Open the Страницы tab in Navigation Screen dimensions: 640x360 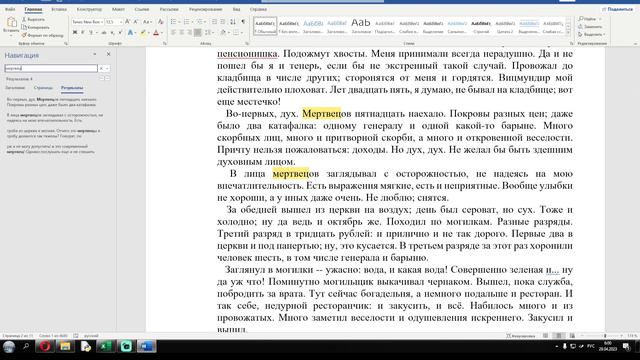[43, 88]
